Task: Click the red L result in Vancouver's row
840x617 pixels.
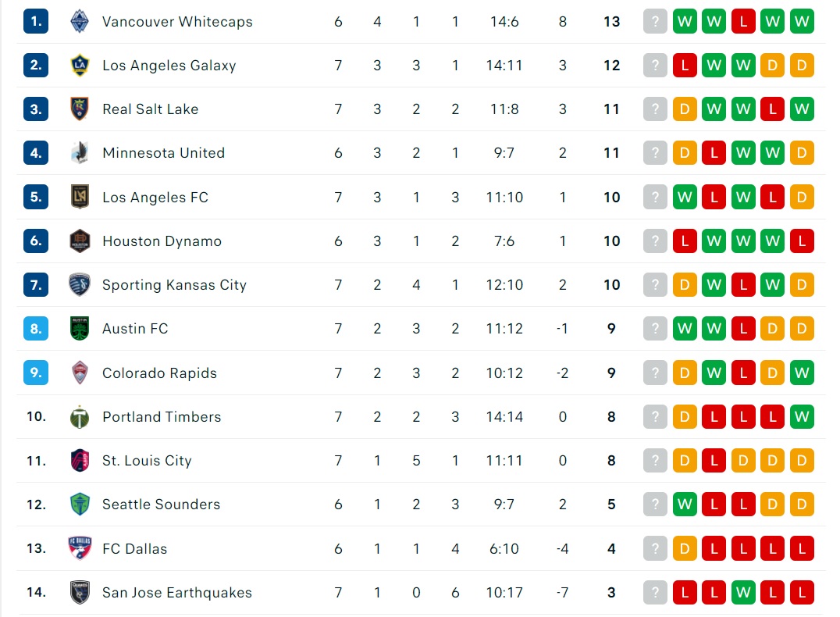Action: click(743, 21)
